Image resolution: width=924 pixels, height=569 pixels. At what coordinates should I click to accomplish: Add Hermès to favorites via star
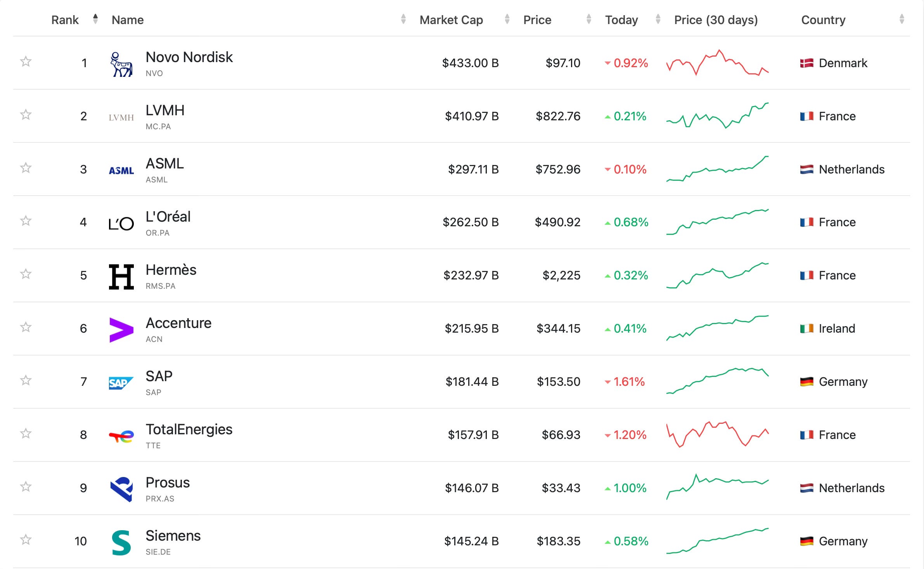coord(26,274)
